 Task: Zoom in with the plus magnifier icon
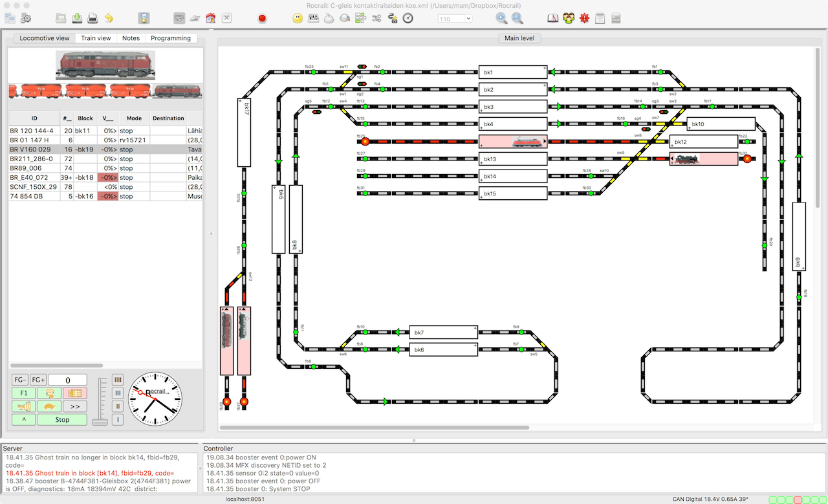(x=501, y=18)
